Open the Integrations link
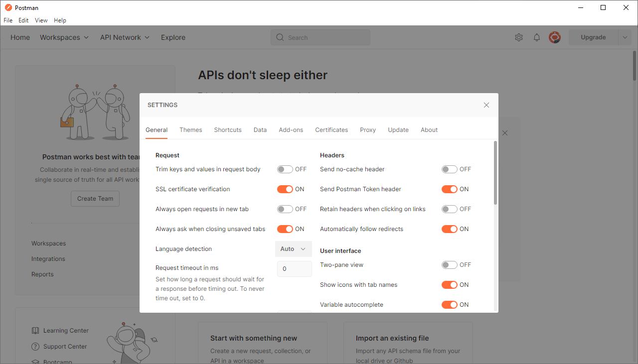638x364 pixels. 48,259
